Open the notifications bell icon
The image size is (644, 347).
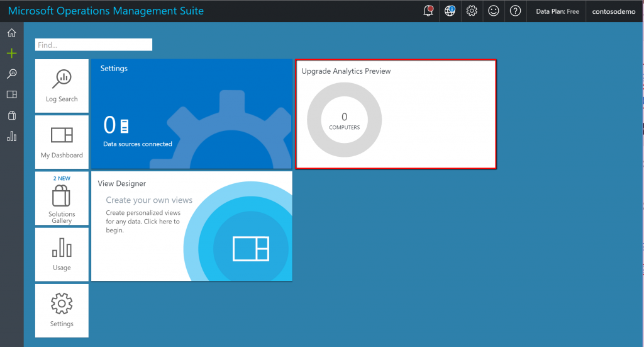[x=428, y=11]
